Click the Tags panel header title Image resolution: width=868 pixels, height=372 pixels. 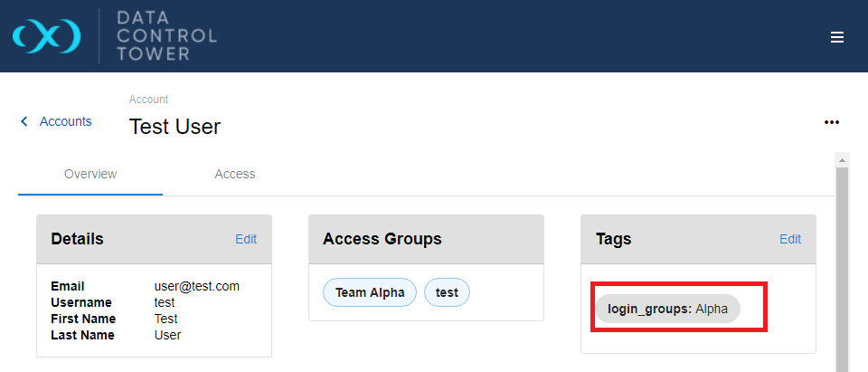[x=613, y=239]
